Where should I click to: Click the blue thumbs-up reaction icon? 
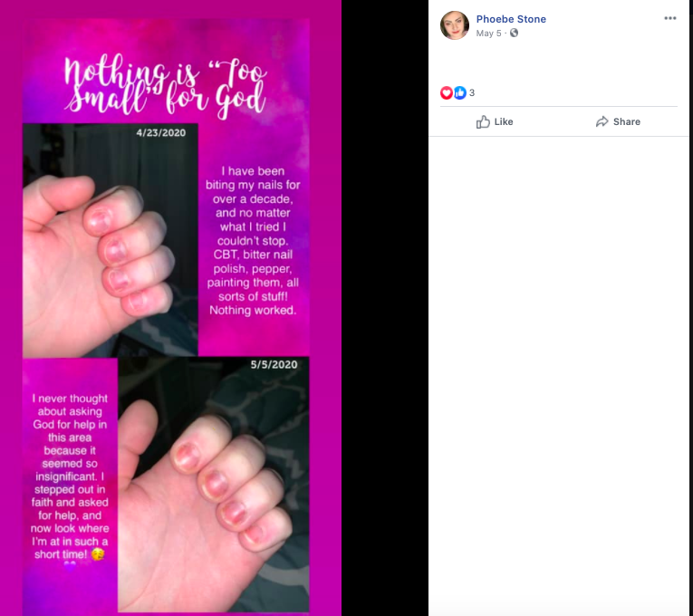[460, 92]
